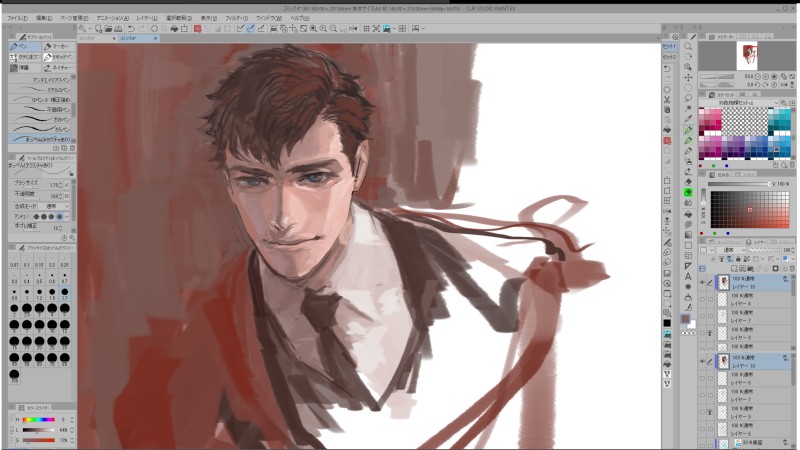Click the brush size stepper arrows in Tool Property
The height and width of the screenshot is (450, 800).
[61, 185]
